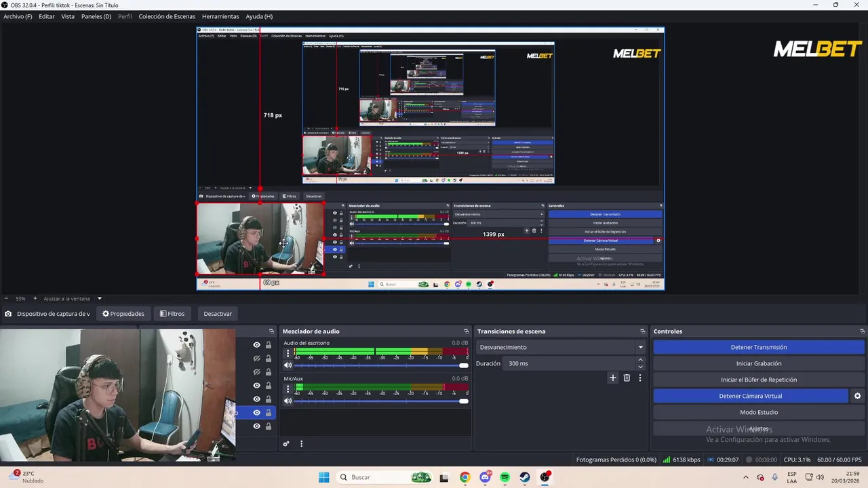
Task: Open Propiedades of the capture device
Action: click(x=123, y=314)
